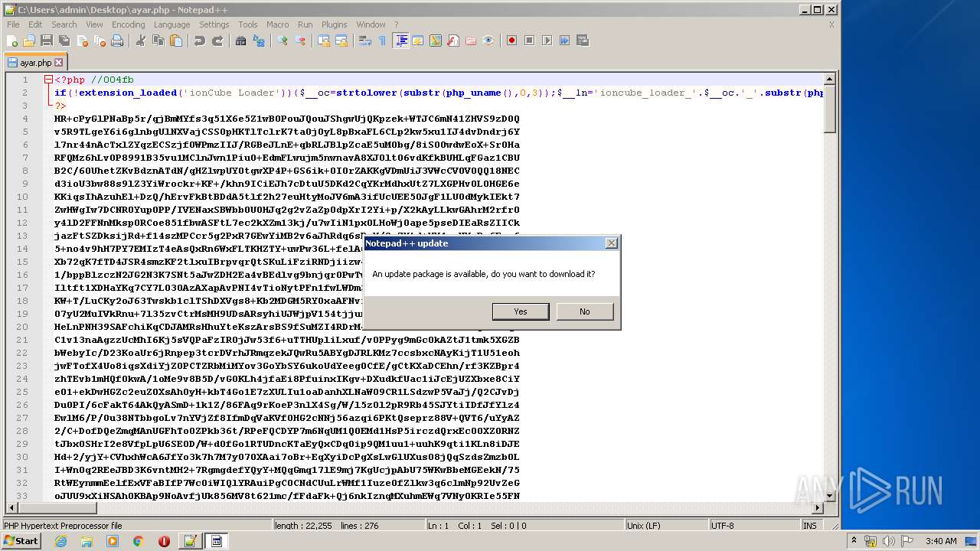Click the Replace toolbar icon
The height and width of the screenshot is (551, 980).
click(259, 41)
